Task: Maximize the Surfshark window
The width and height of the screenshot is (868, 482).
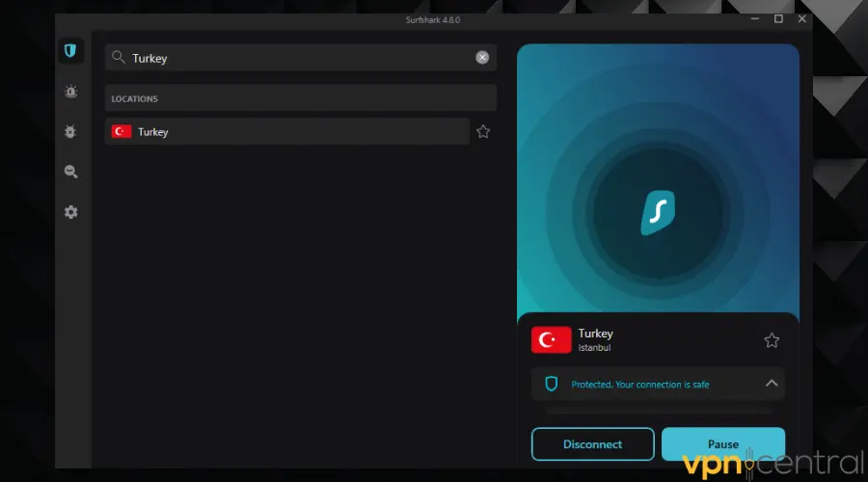Action: pyautogui.click(x=778, y=19)
